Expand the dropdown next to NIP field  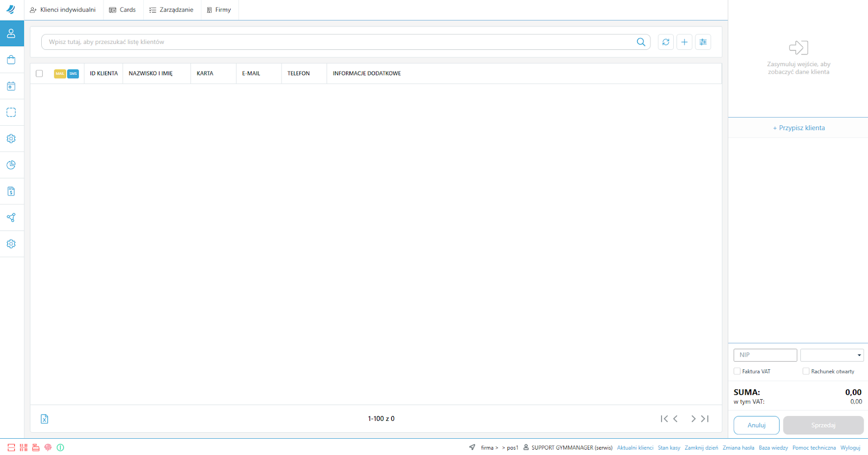832,355
